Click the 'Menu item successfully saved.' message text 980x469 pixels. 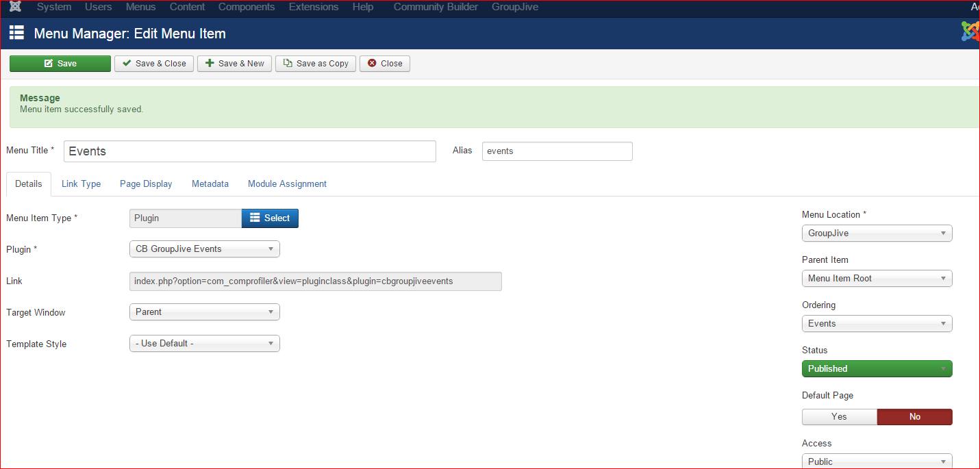click(81, 110)
